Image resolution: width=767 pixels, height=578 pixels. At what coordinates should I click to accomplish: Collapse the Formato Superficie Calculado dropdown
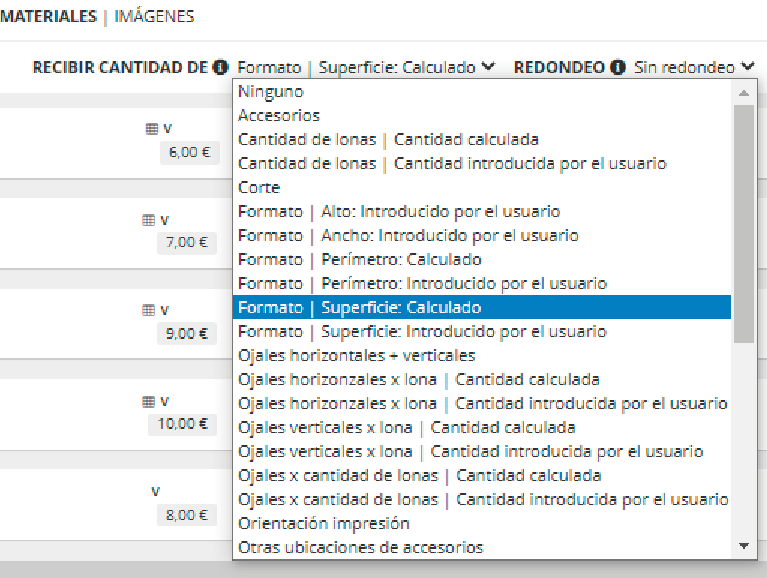(x=366, y=68)
